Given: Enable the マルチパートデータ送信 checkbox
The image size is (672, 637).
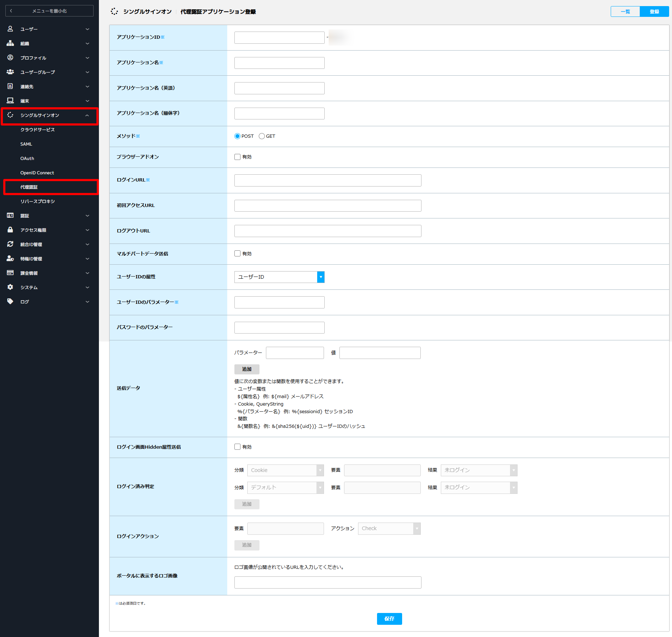Looking at the screenshot, I should tap(237, 254).
